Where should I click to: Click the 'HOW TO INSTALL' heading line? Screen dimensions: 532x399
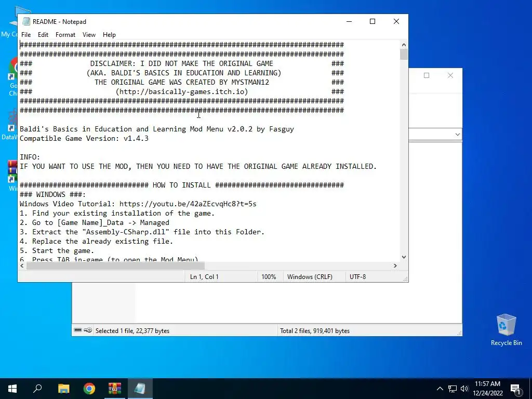181,185
